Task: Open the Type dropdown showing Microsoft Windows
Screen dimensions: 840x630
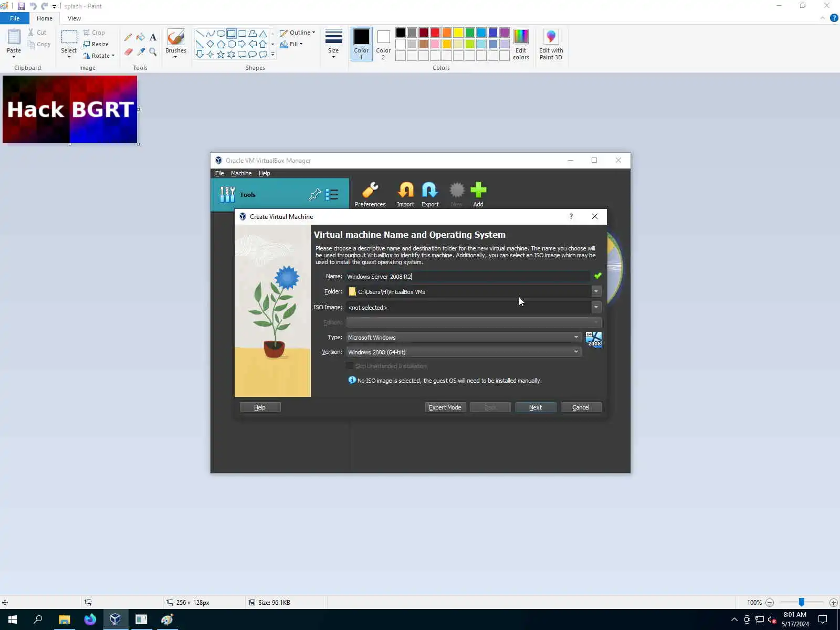Action: click(464, 337)
